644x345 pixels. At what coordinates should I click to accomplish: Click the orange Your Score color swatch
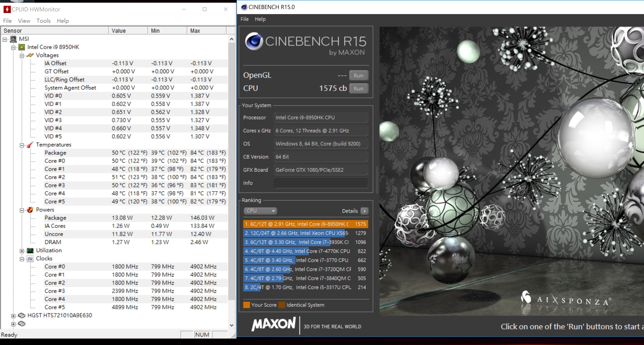point(246,305)
